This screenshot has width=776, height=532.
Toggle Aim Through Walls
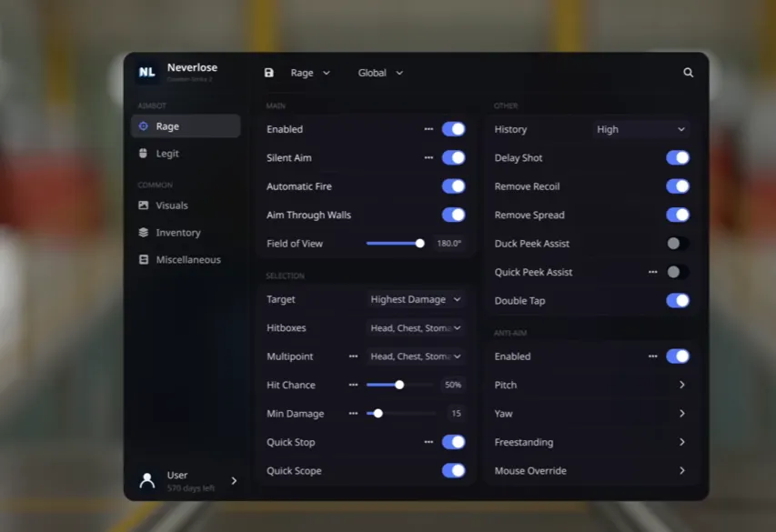[453, 215]
